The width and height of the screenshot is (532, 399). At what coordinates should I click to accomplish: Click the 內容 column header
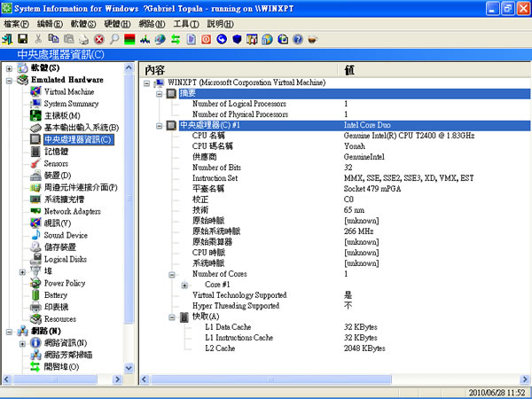point(156,69)
